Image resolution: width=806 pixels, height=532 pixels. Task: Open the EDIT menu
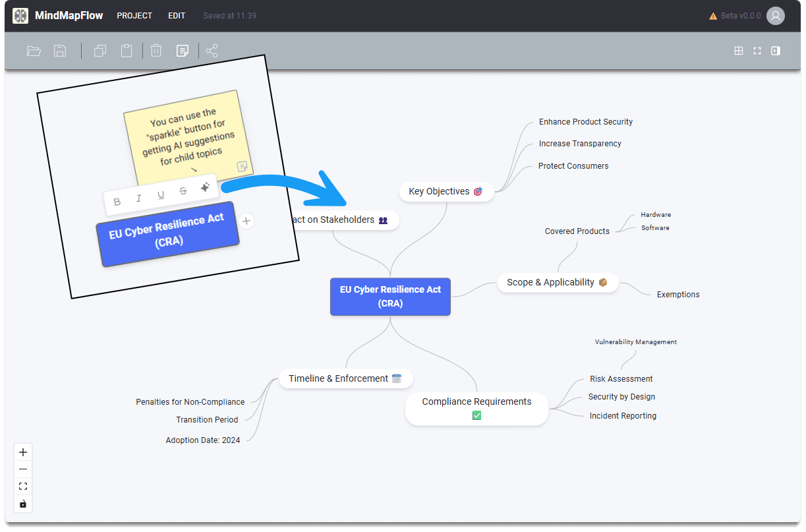click(x=177, y=15)
